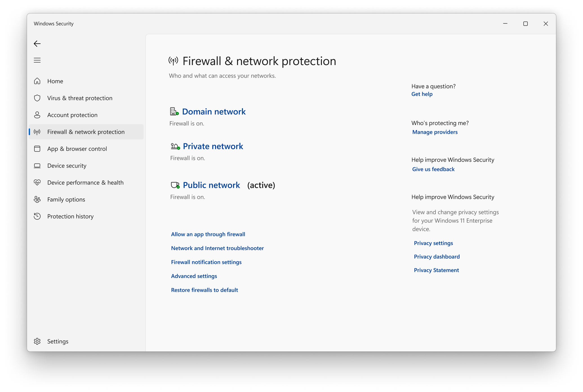Click Allow an app through firewall

coord(208,234)
